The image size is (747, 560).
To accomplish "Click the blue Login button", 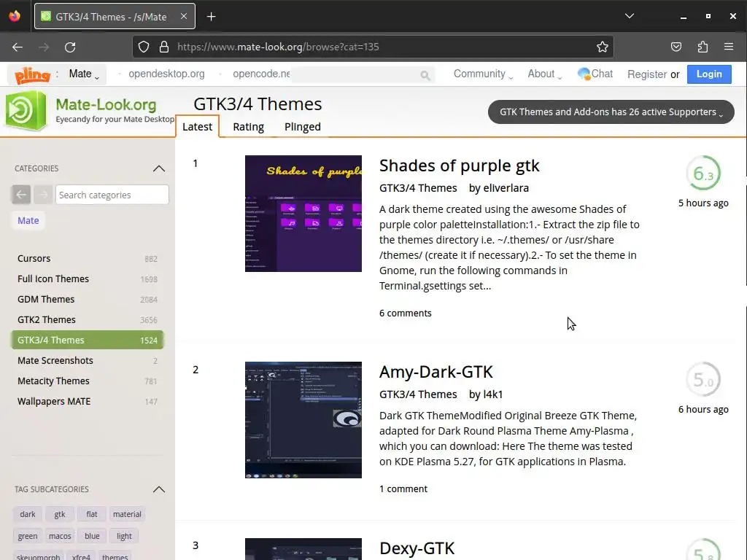I will click(x=709, y=74).
